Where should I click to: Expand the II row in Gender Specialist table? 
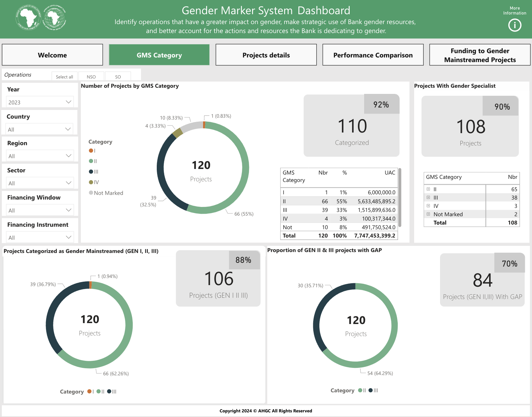pos(428,189)
